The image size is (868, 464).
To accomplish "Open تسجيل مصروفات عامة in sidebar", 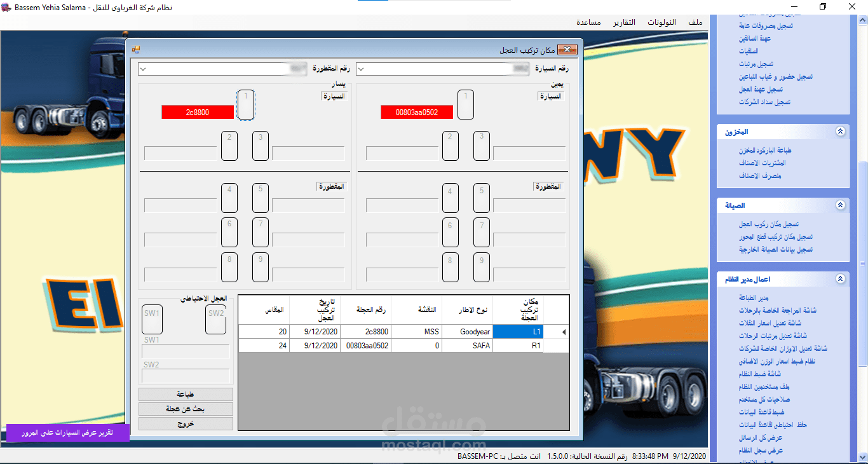I will pyautogui.click(x=766, y=26).
